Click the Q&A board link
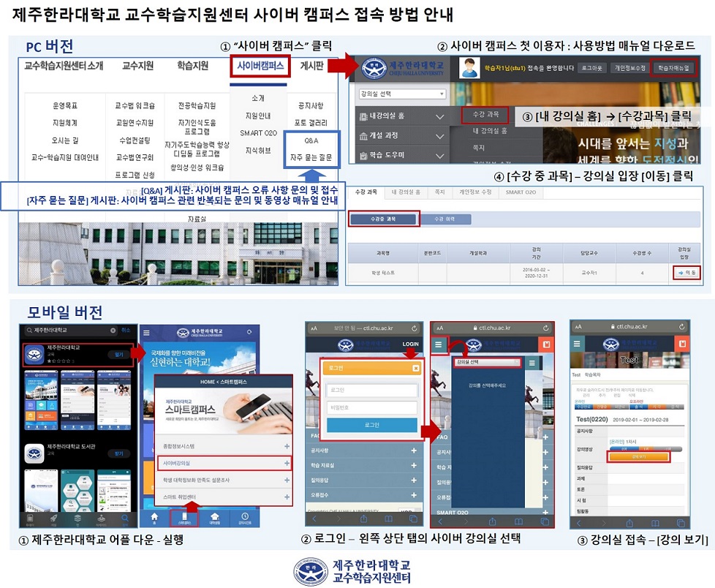This screenshot has height=588, width=715. (x=311, y=140)
